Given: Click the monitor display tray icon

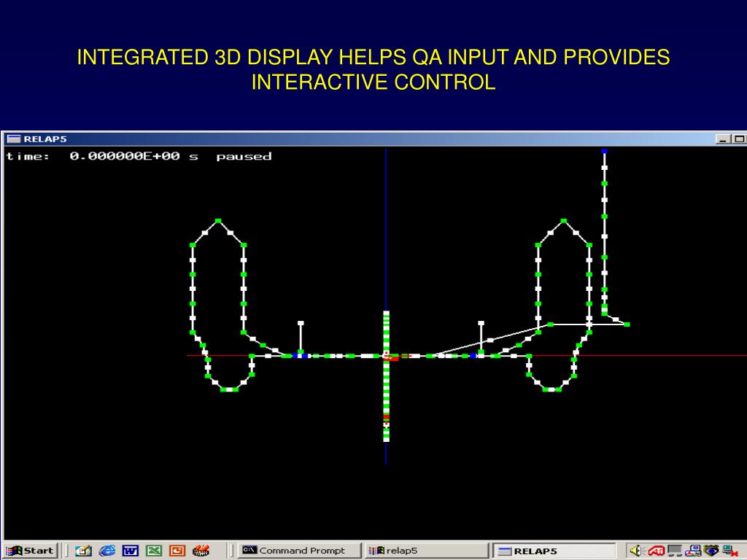Looking at the screenshot, I should 675,551.
